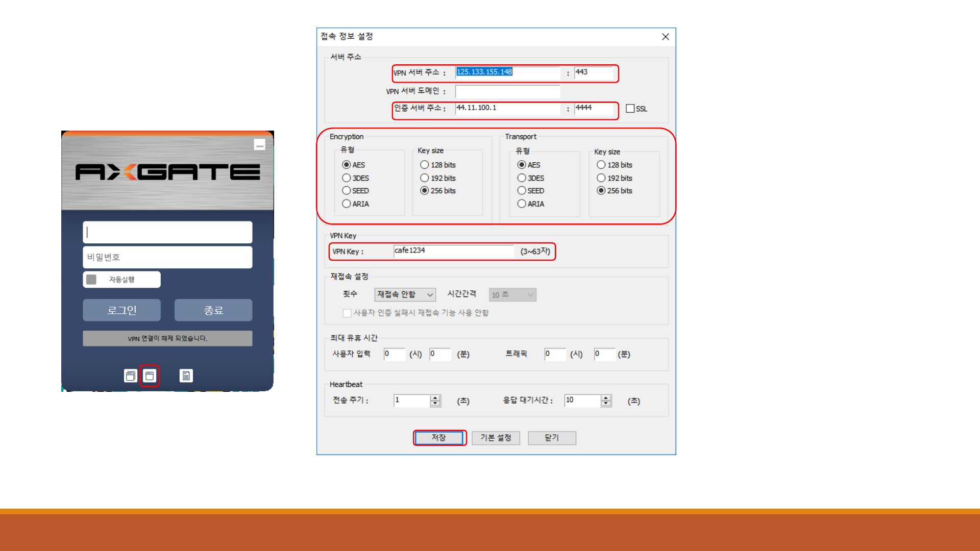Image resolution: width=980 pixels, height=551 pixels.
Task: Click the document log icon
Action: 186,376
